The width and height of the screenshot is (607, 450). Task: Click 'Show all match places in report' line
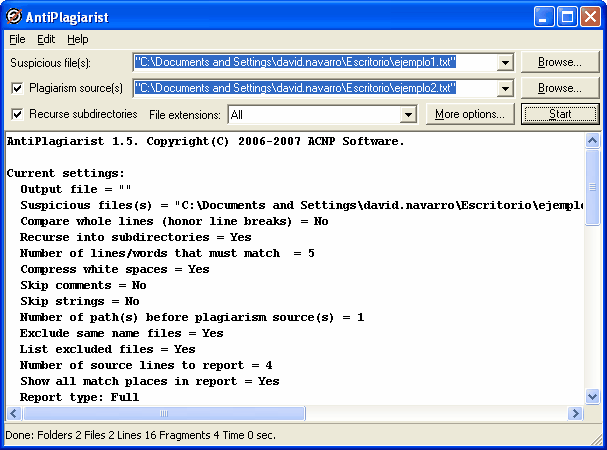[x=150, y=381]
